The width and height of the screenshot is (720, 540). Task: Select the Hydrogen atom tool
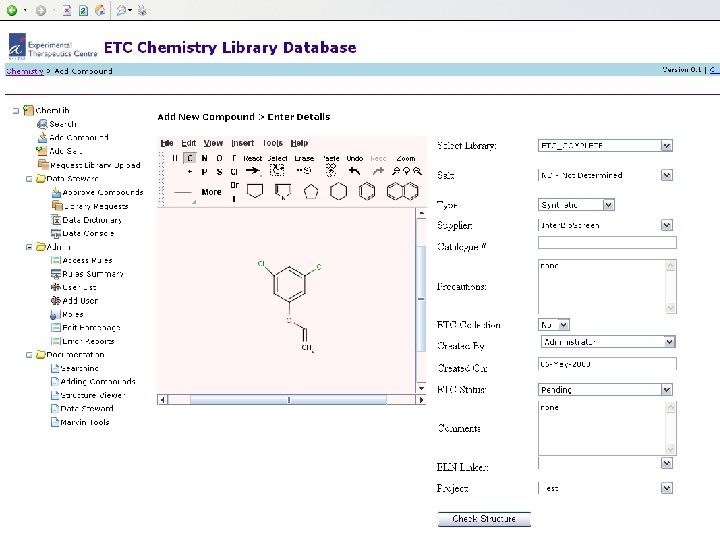(174, 158)
